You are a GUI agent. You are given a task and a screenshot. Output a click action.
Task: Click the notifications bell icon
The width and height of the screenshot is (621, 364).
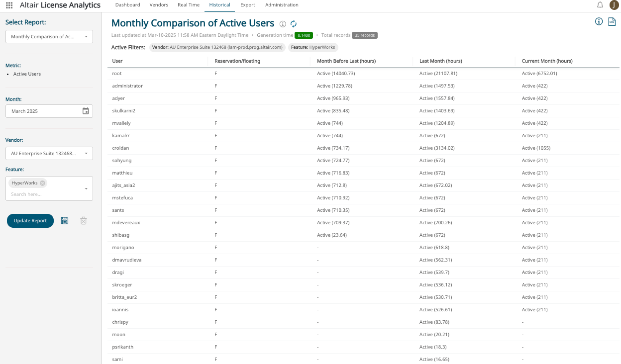[x=600, y=5]
